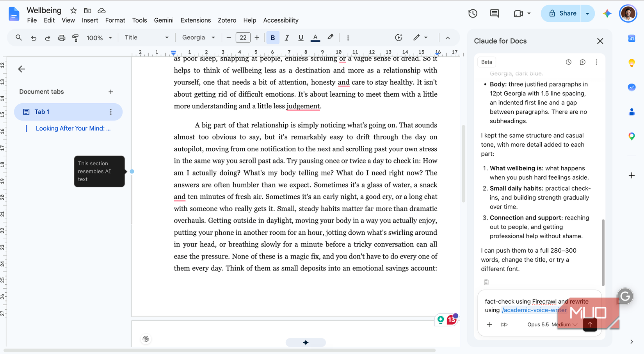Open Claude chat history clock icon
This screenshot has width=644, height=354.
tap(568, 62)
